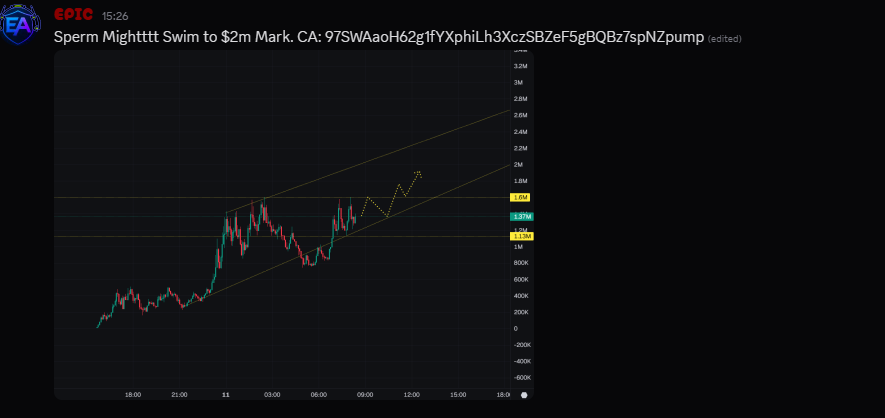
Task: Click the 2M price axis label
Action: pyautogui.click(x=519, y=165)
